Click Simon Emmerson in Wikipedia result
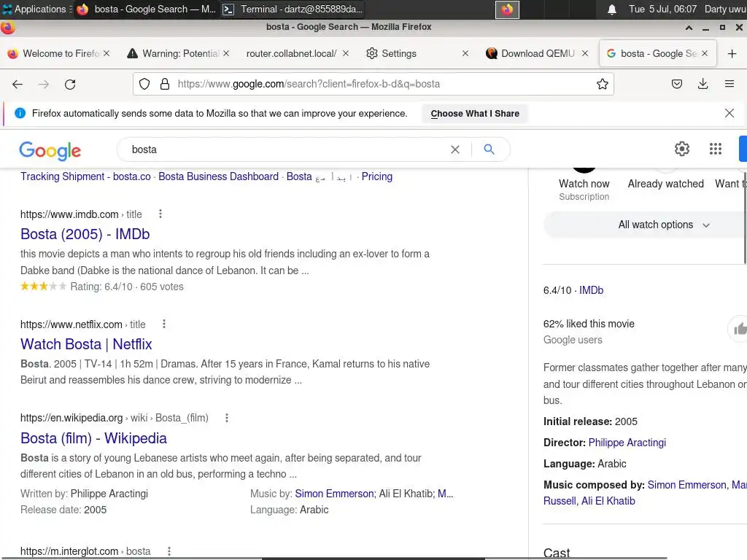 (x=334, y=494)
